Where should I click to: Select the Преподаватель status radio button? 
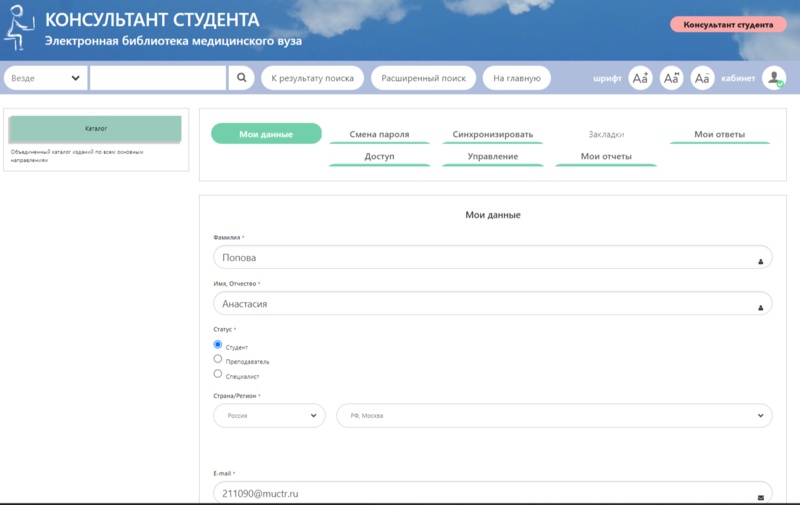pos(218,359)
